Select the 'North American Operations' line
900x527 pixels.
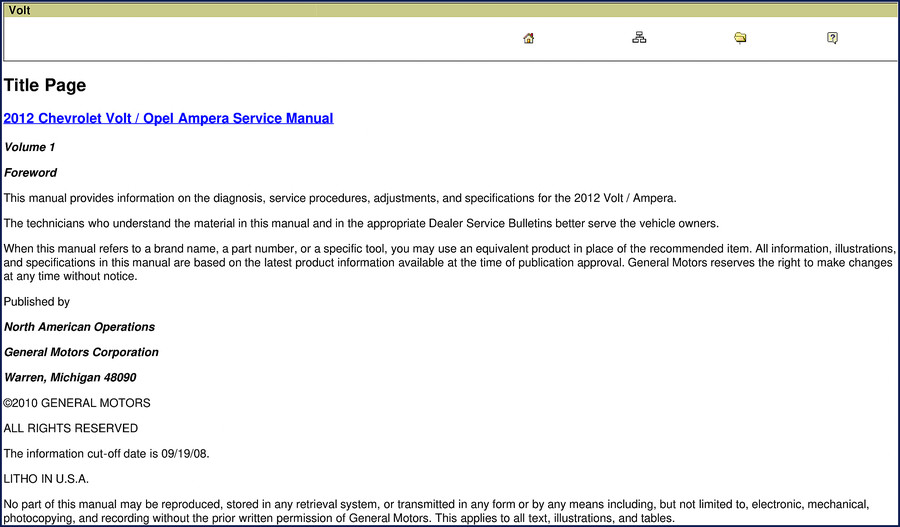pyautogui.click(x=79, y=327)
